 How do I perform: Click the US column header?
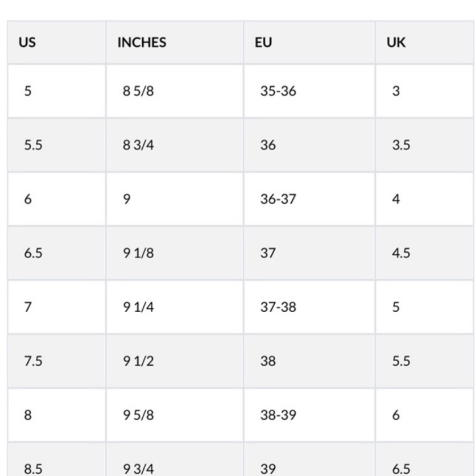[x=57, y=42]
